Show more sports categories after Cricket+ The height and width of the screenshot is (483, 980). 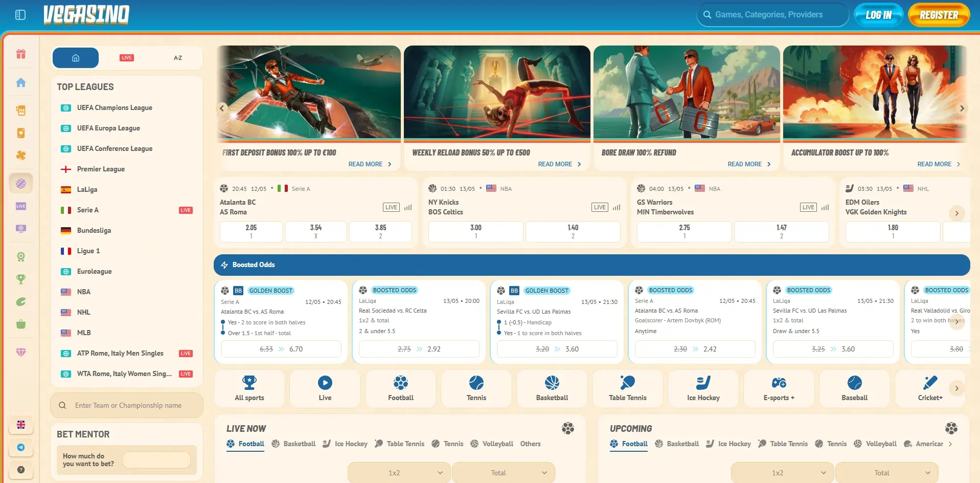click(957, 388)
